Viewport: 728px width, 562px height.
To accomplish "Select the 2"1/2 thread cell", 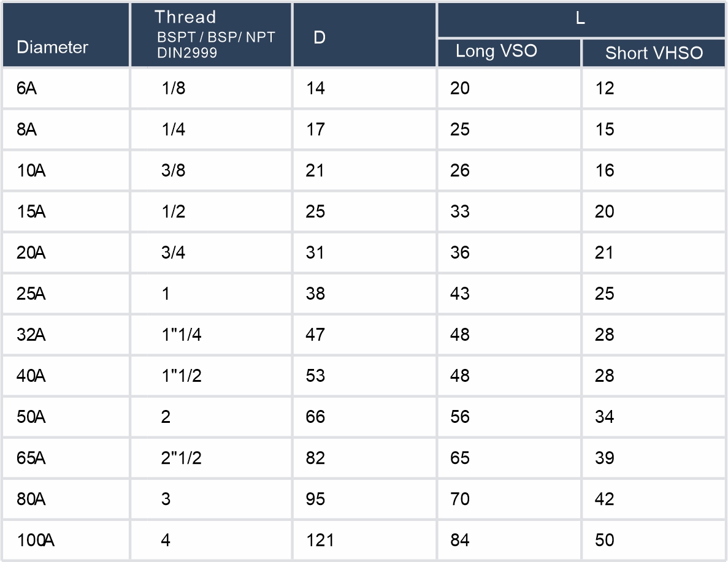I will [182, 458].
